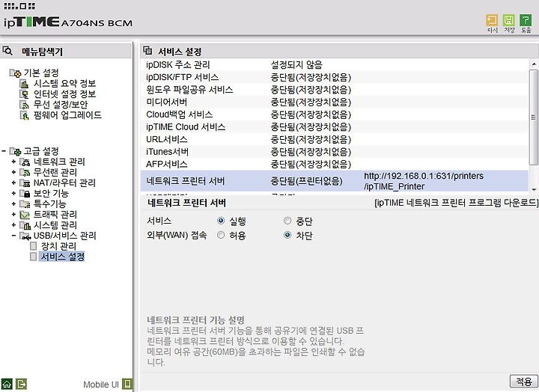This screenshot has height=392, width=539.
Task: Open the 도움 help icon
Action: [x=526, y=20]
